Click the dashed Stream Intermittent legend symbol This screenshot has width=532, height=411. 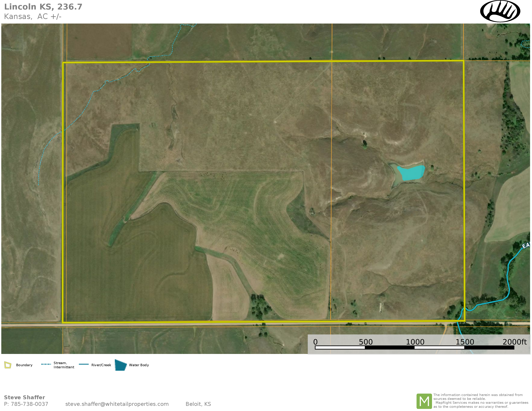click(46, 364)
